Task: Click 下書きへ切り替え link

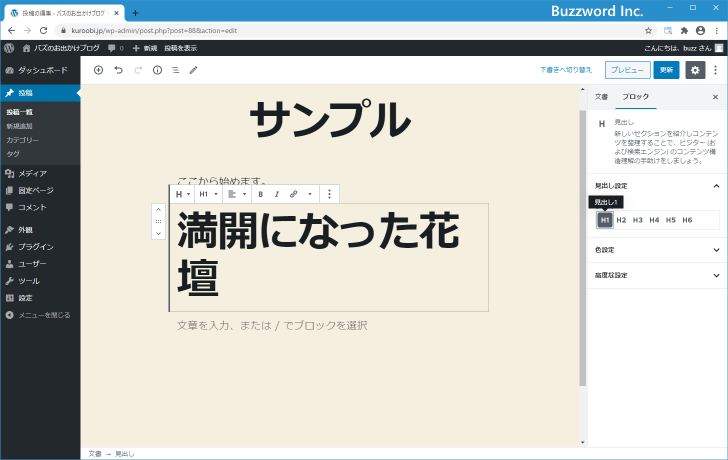Action: click(566, 70)
